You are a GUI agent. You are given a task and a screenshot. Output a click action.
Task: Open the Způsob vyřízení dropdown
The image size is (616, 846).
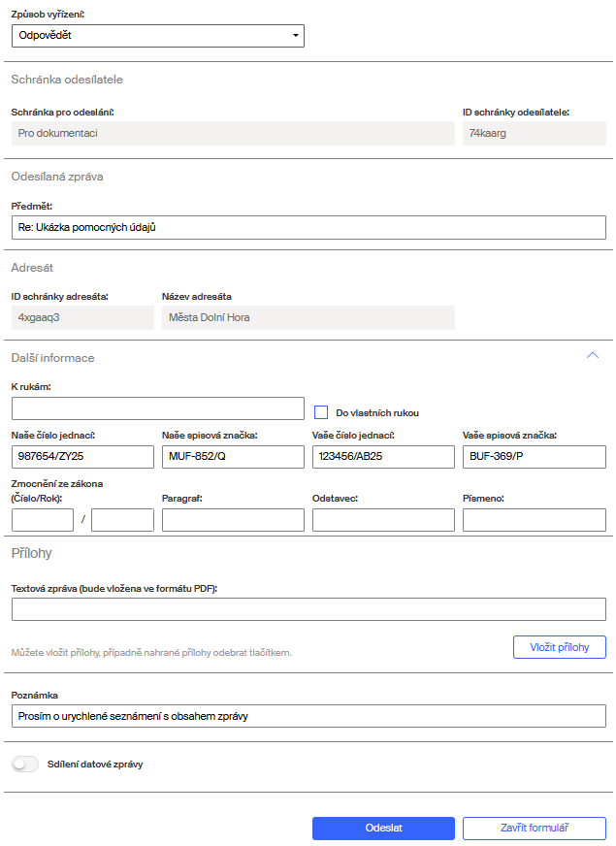[158, 36]
